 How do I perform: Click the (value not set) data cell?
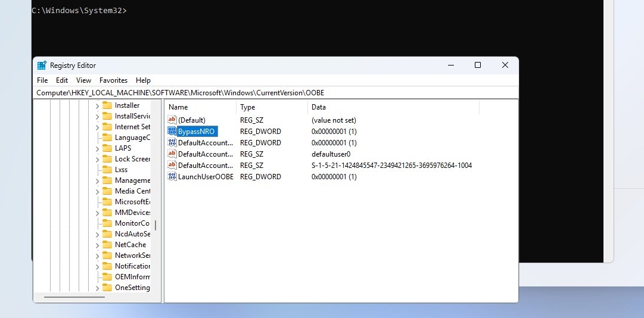[x=334, y=120]
